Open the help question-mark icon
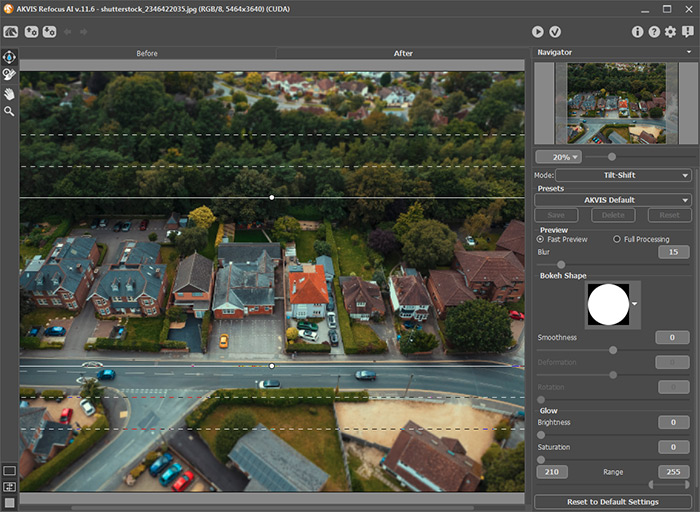This screenshot has height=512, width=700. click(654, 32)
